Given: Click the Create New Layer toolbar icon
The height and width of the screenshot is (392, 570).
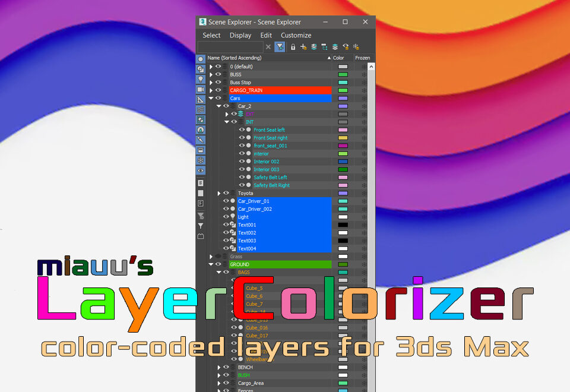Looking at the screenshot, I should [x=303, y=47].
